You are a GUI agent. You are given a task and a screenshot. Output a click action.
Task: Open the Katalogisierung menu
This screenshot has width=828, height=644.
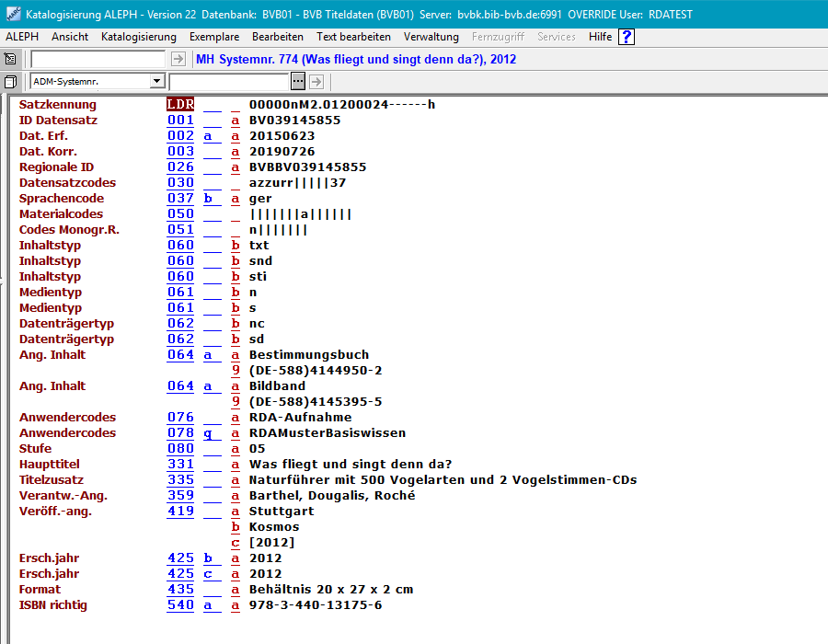(139, 37)
